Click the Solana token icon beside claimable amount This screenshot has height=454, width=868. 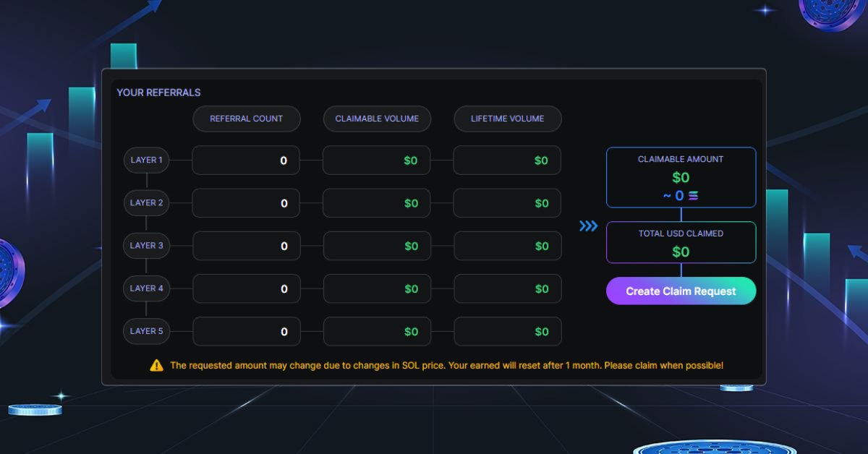click(693, 195)
